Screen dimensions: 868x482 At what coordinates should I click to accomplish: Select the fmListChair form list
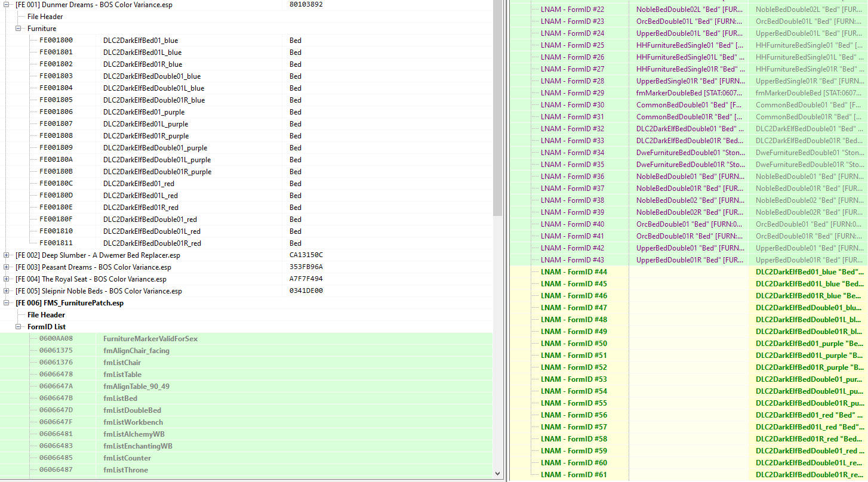(x=247, y=363)
